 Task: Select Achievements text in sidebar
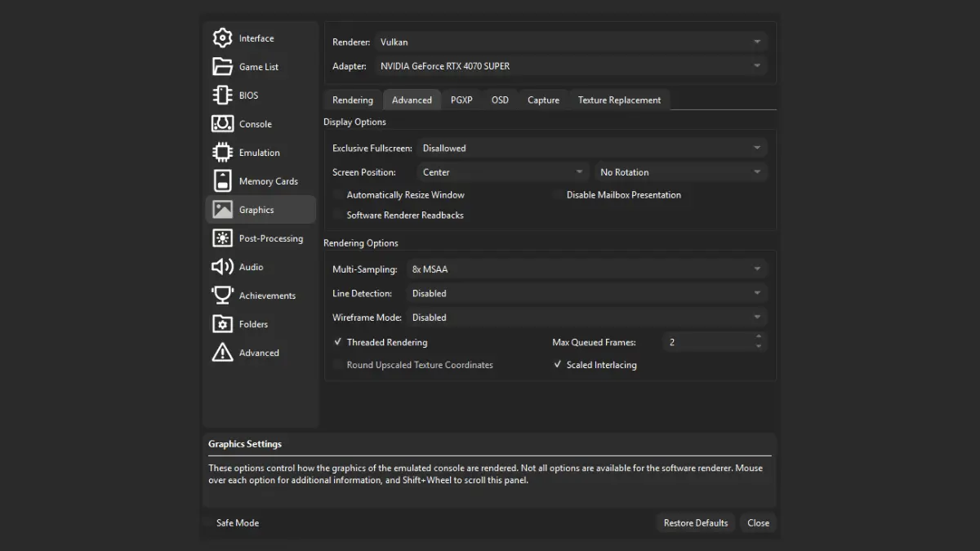pyautogui.click(x=268, y=295)
